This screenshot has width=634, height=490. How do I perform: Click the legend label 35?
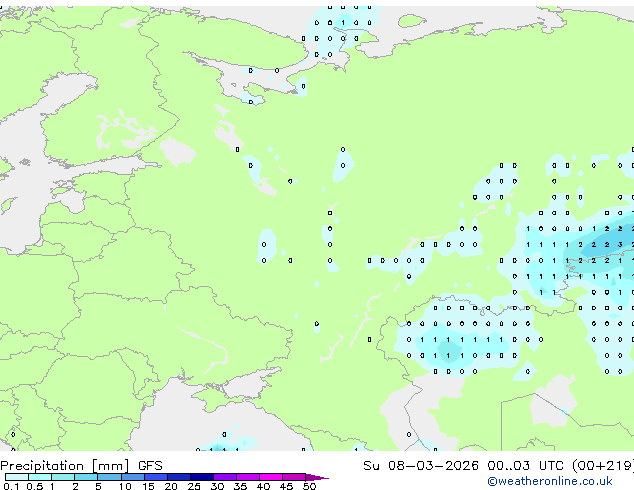tap(240, 486)
